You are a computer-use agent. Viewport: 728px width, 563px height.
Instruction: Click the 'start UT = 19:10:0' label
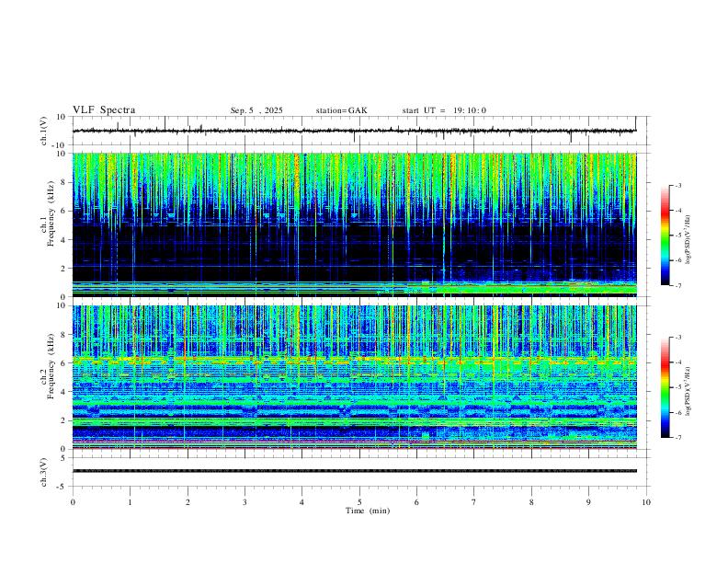[x=444, y=110]
